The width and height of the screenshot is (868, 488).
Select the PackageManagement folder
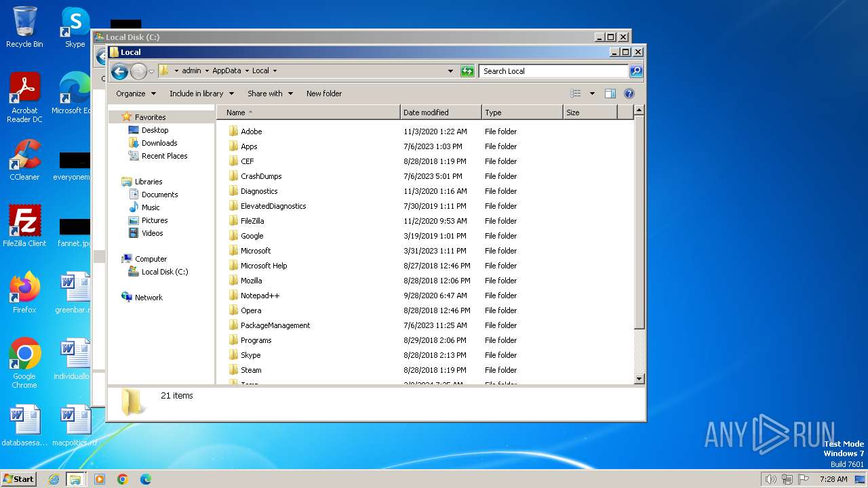(x=275, y=325)
